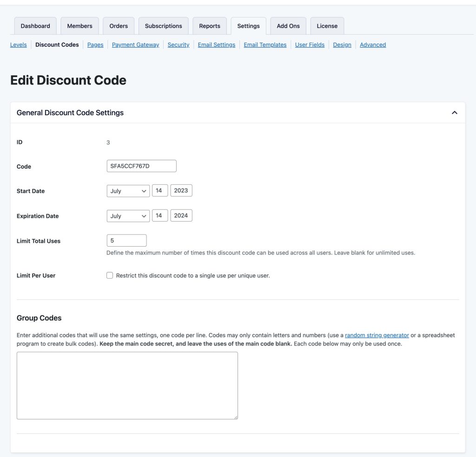Go to the Reports tab
476x457 pixels.
(210, 26)
